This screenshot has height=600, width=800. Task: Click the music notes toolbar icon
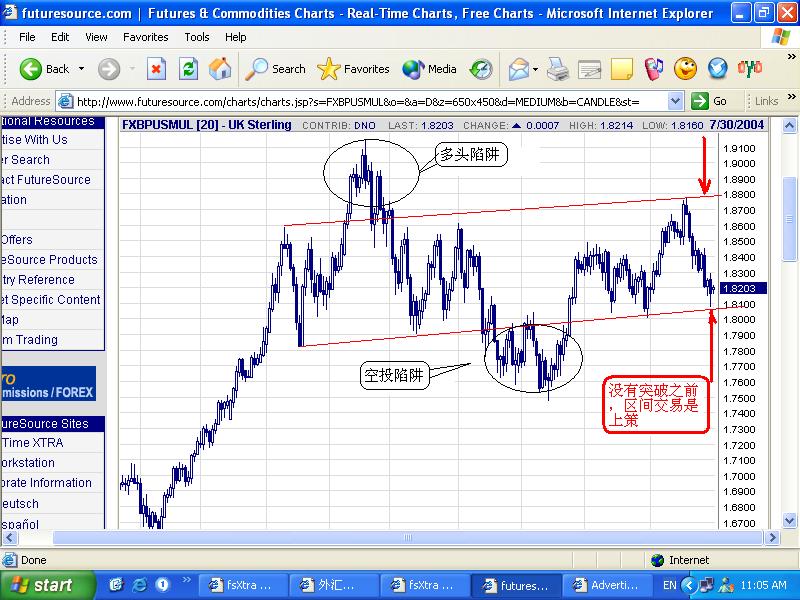point(654,69)
